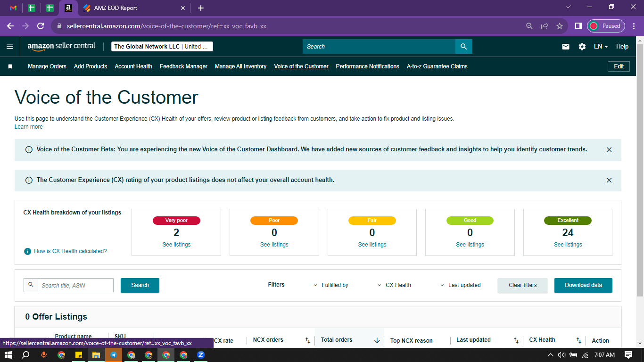Viewport: 644px width, 362px height.
Task: Click the Search button next to title field
Action: [x=140, y=285]
